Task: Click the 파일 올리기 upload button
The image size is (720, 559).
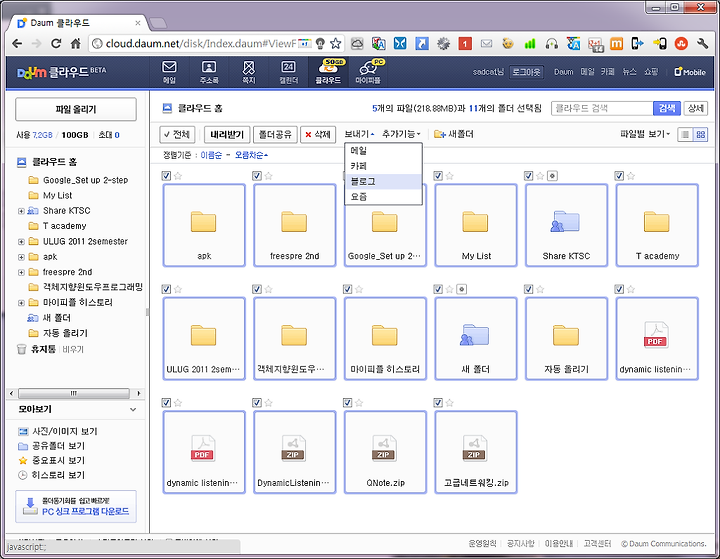Action: point(76,109)
